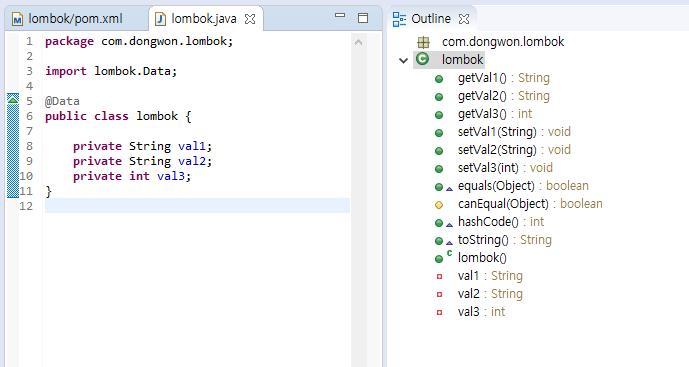Open the Outline view tab

coord(431,19)
